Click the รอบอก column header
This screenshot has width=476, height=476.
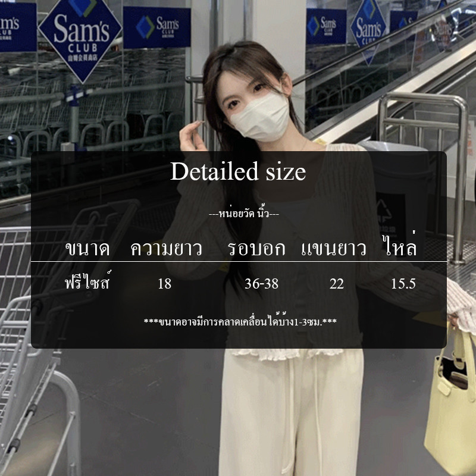click(x=256, y=249)
